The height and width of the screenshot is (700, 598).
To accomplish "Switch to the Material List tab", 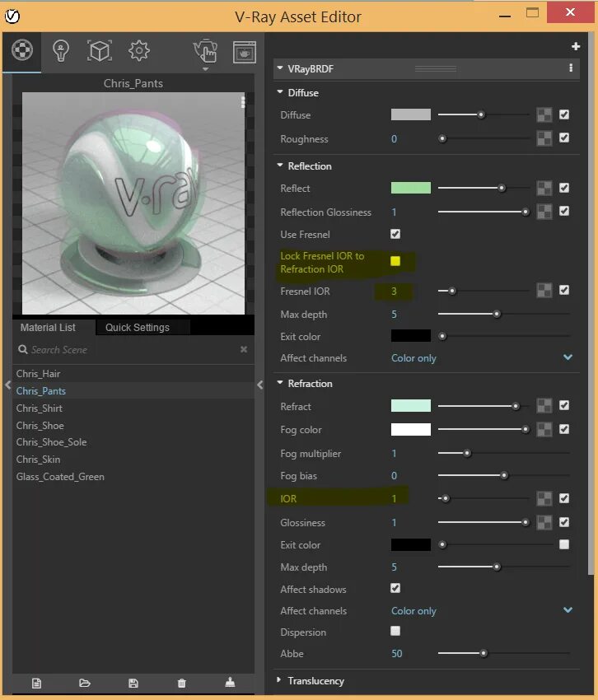I will 48,327.
